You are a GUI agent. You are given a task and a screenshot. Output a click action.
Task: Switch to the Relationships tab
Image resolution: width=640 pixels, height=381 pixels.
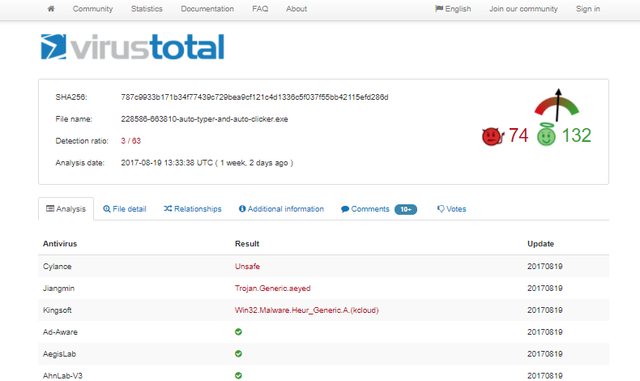(x=193, y=209)
